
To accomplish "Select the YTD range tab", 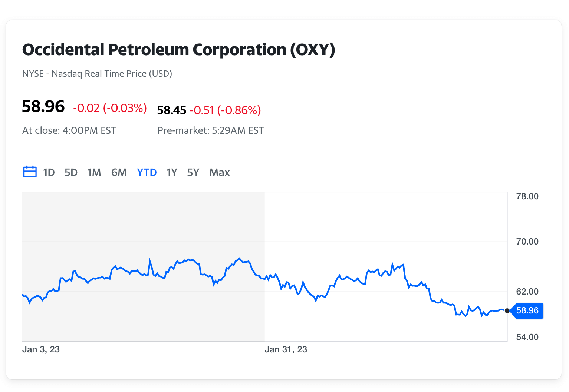I will tap(147, 172).
